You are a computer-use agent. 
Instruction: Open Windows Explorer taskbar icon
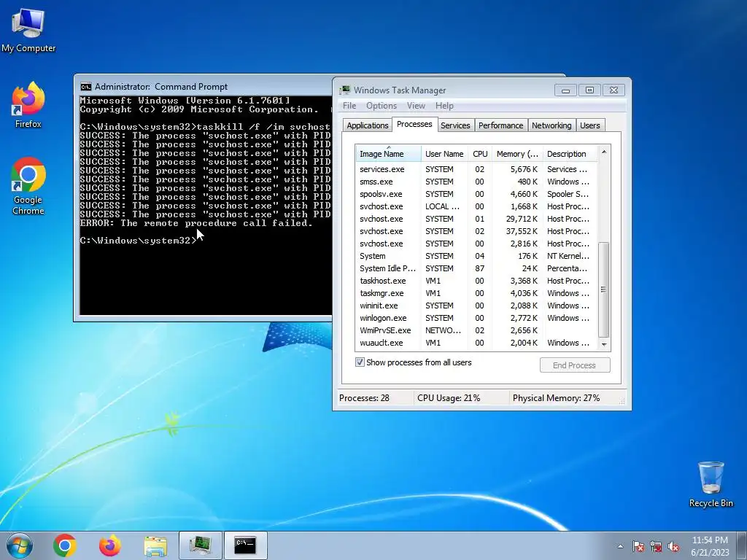pos(155,545)
